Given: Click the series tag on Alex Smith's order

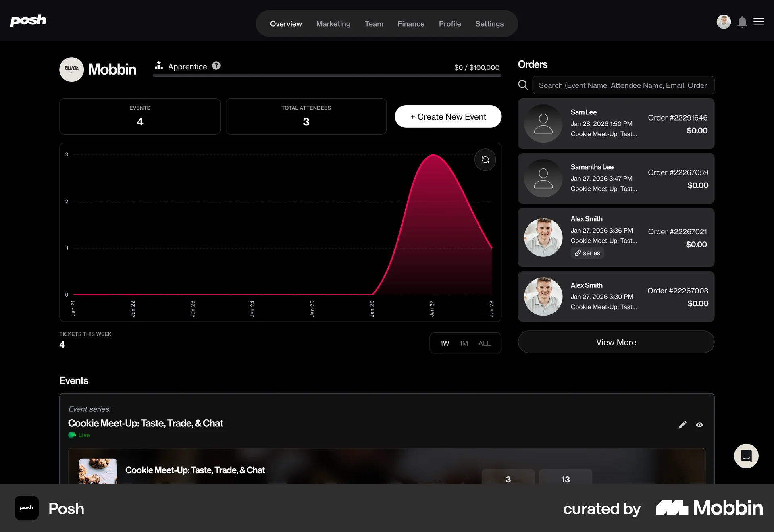Looking at the screenshot, I should tap(587, 253).
